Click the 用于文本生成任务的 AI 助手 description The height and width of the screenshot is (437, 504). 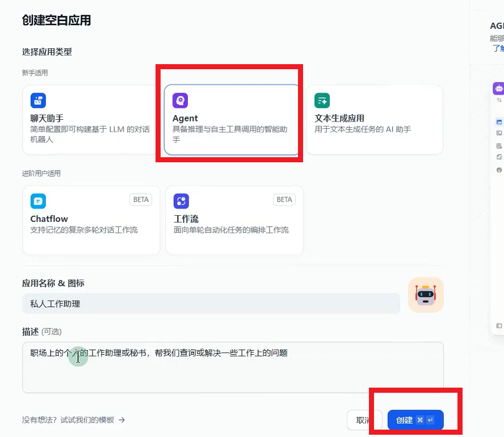click(x=363, y=129)
